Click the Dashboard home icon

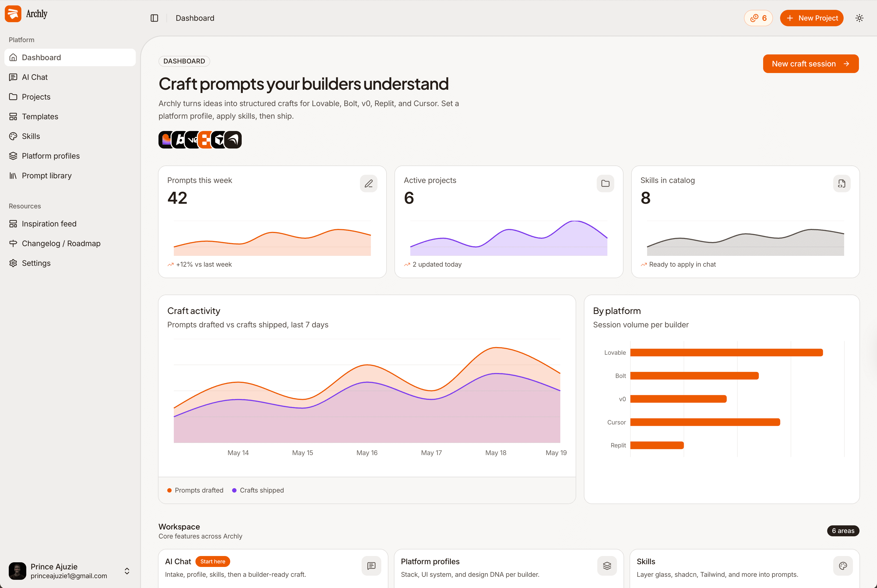(13, 57)
